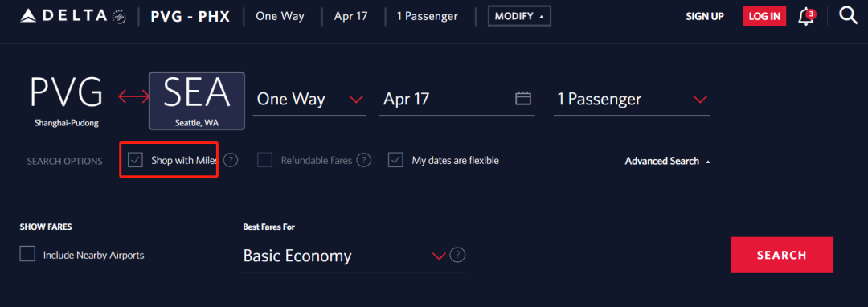This screenshot has width=868, height=307.
Task: Open the calendar icon next to Apr 17
Action: click(523, 99)
